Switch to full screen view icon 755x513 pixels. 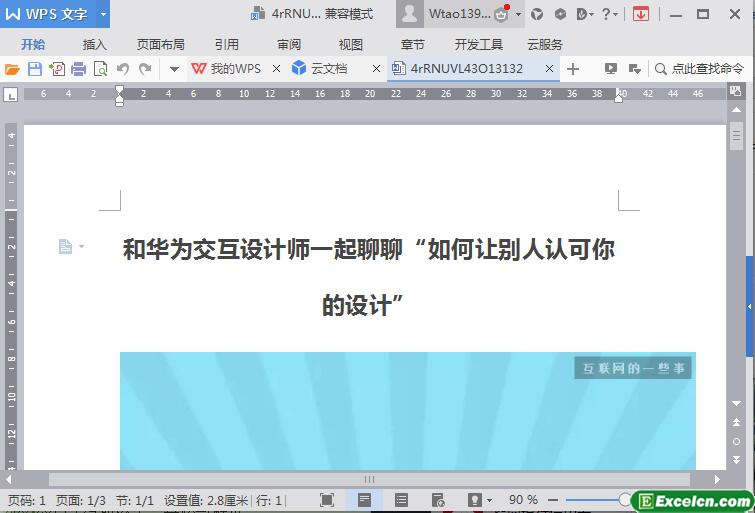(327, 500)
